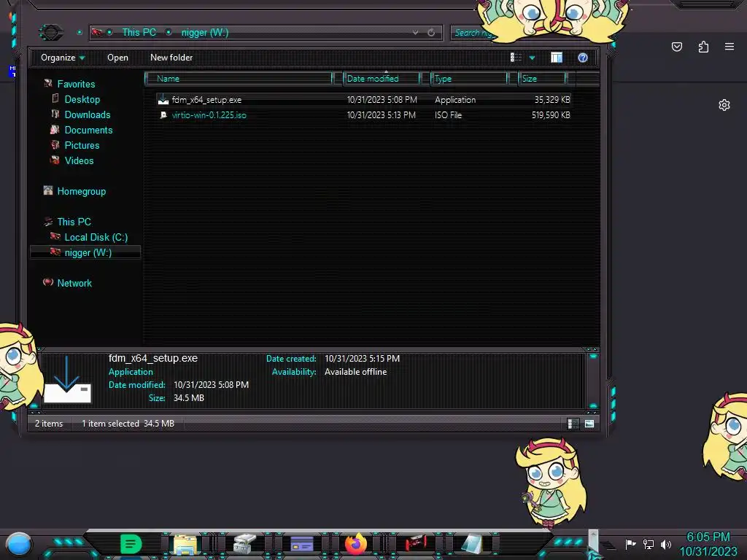Open Firefox hamburger menu
Viewport: 747px width, 560px height.
[729, 47]
